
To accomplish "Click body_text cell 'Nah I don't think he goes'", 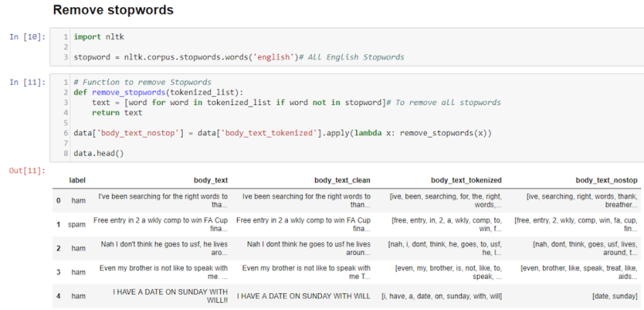I will point(165,248).
